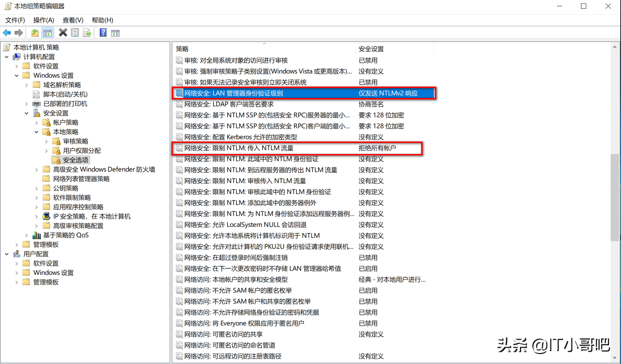Click the scroll down arrow of policy list

pos(614,357)
